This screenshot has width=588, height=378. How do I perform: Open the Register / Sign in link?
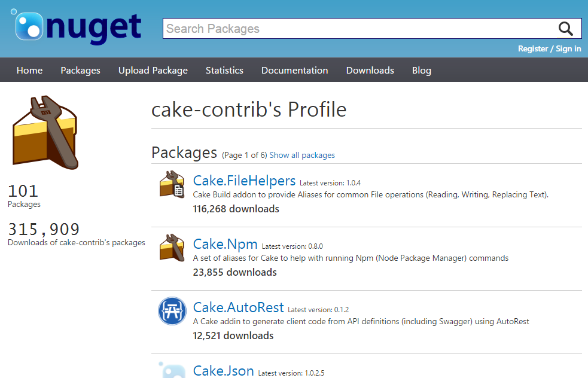[549, 49]
